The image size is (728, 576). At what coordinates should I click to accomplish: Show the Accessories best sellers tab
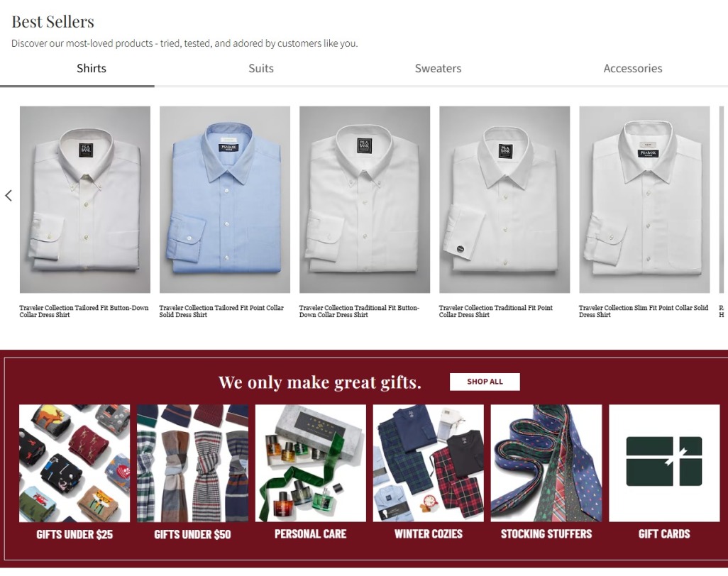tap(632, 69)
